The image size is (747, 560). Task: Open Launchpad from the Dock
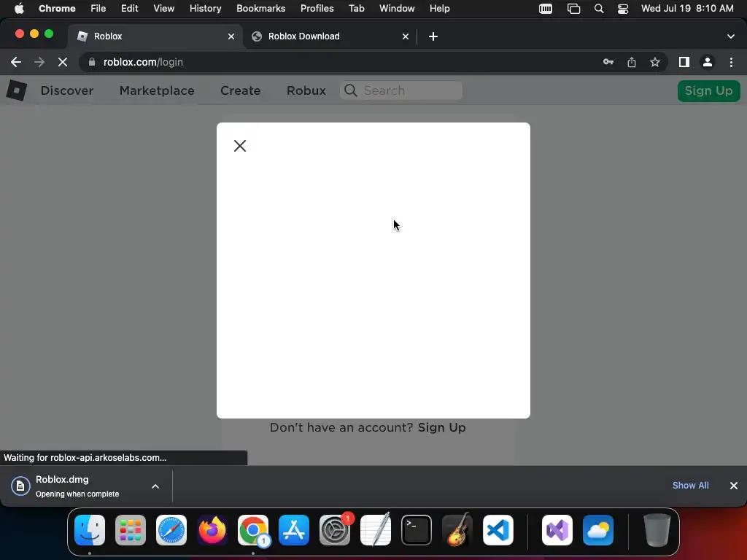[131, 530]
